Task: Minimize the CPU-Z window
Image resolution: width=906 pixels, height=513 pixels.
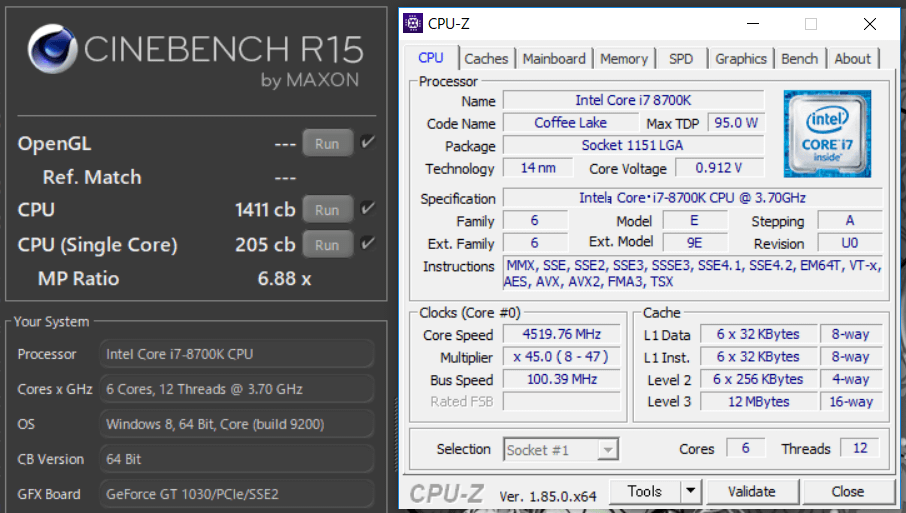Action: point(753,24)
